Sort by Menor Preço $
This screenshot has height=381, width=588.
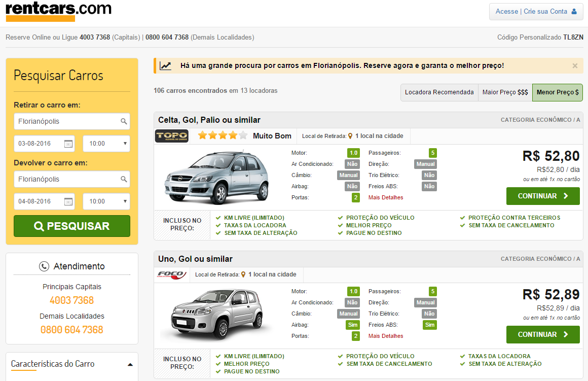click(558, 92)
